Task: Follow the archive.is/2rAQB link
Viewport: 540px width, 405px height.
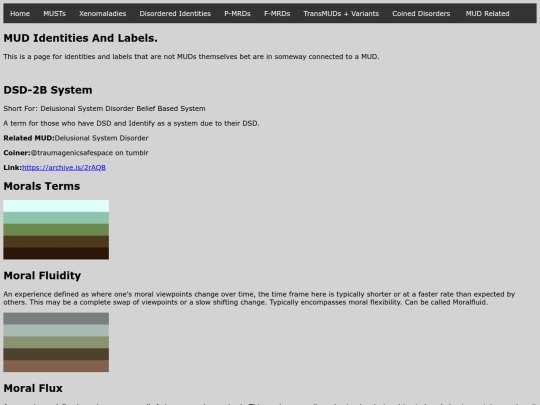Action: pyautogui.click(x=64, y=167)
